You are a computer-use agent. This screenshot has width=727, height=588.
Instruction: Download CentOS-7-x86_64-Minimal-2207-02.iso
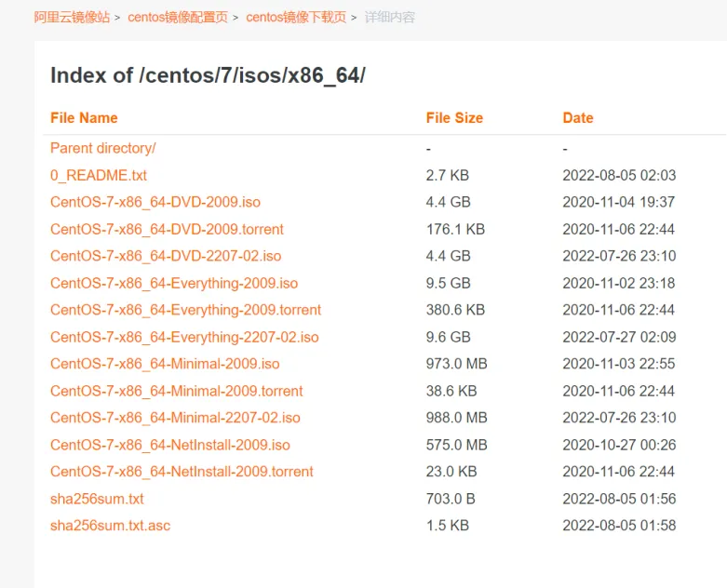click(175, 418)
